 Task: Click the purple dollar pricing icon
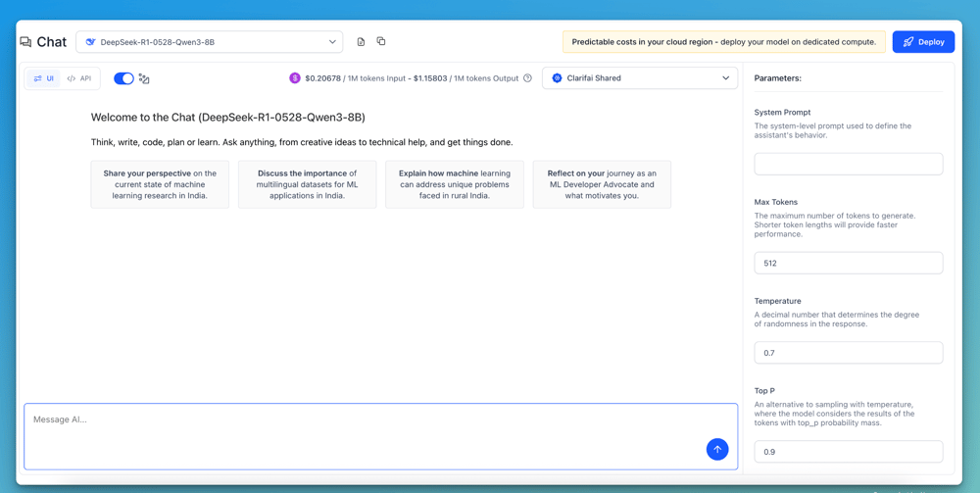tap(294, 78)
